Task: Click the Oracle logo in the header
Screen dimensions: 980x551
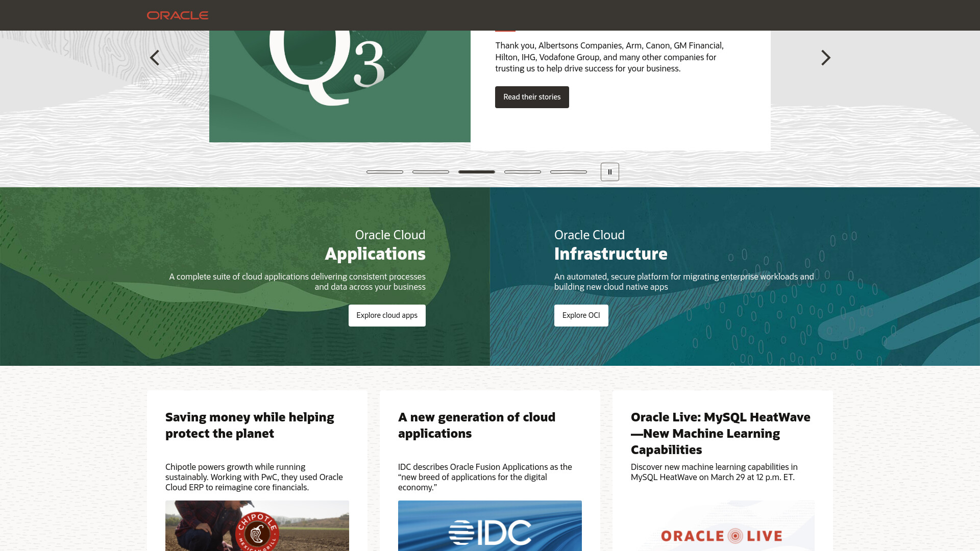Action: pos(178,15)
